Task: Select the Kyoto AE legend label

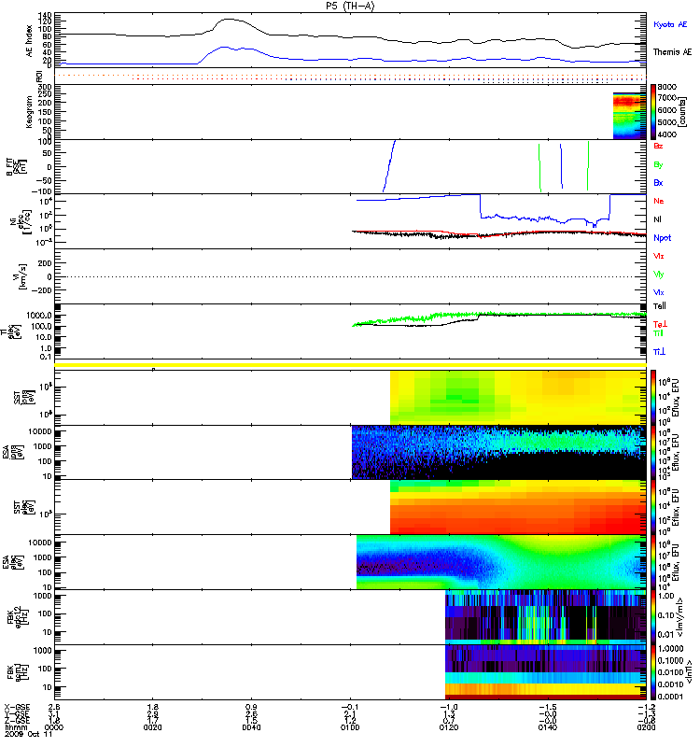Action: tap(670, 24)
